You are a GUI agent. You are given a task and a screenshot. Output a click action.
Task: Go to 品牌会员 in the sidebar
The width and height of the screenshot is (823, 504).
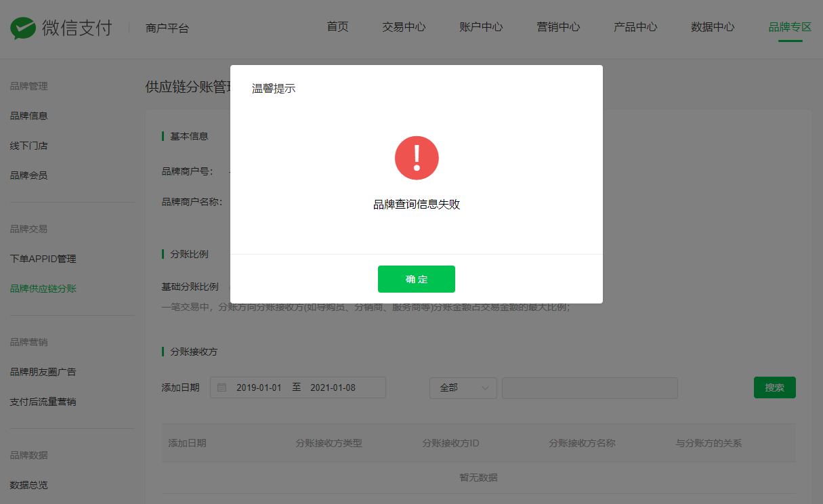pyautogui.click(x=29, y=175)
